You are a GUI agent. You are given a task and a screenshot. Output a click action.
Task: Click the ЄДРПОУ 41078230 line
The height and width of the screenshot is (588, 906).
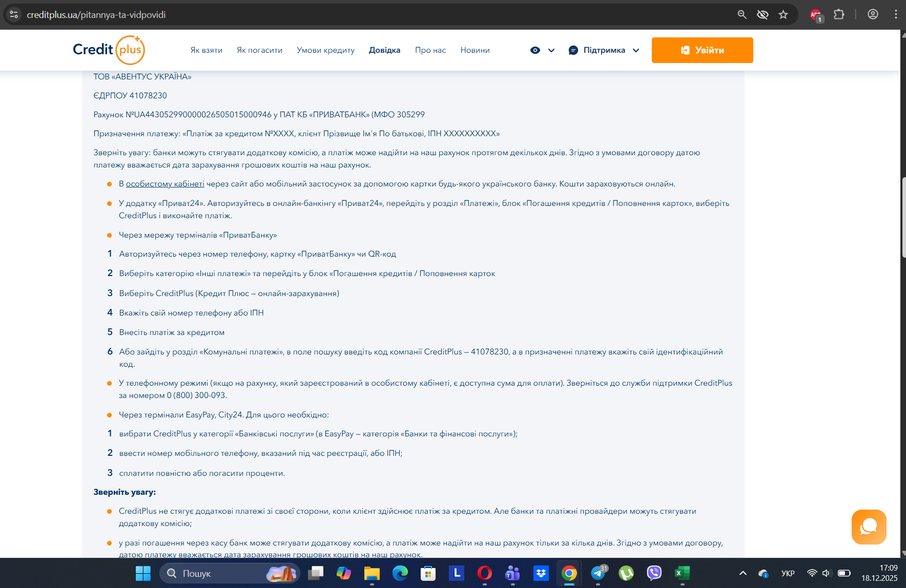(130, 96)
